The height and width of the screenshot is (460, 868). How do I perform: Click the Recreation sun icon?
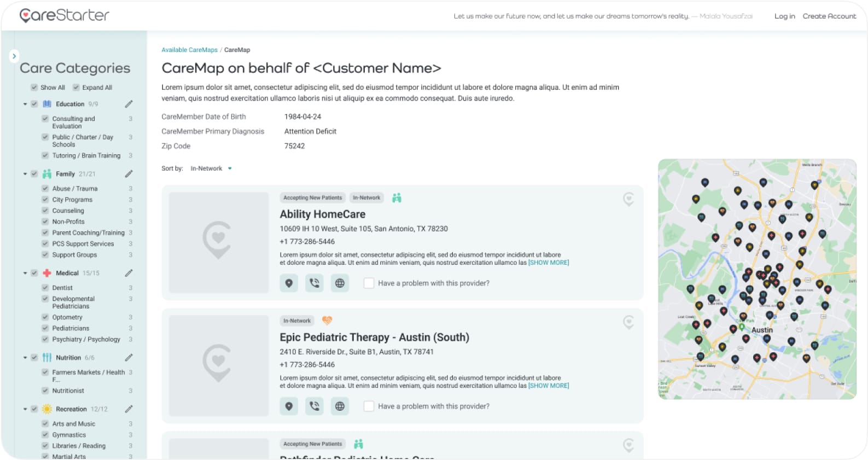47,409
